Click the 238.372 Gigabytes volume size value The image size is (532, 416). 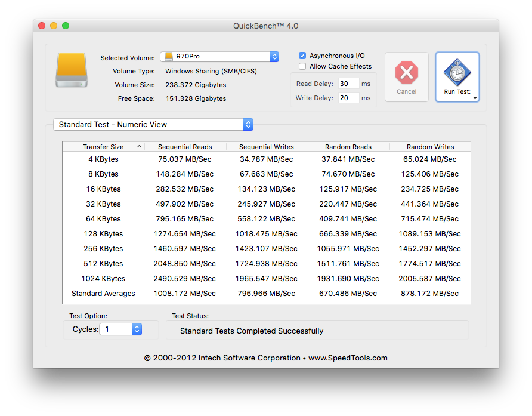[x=196, y=85]
